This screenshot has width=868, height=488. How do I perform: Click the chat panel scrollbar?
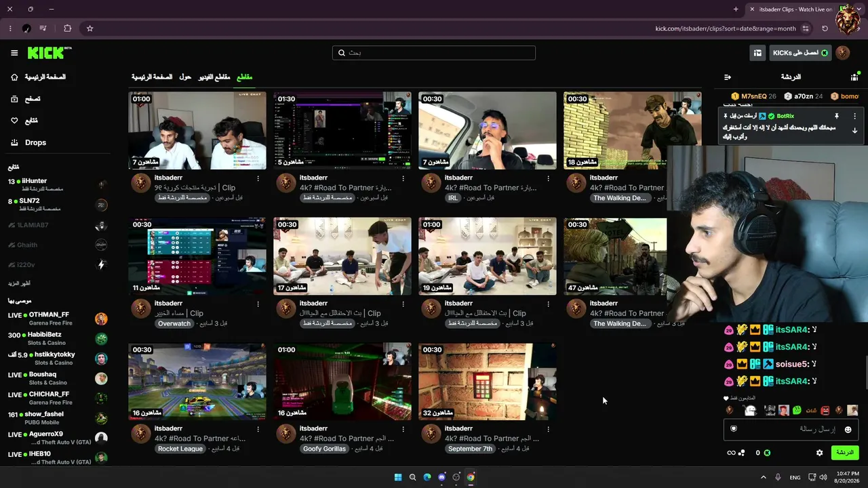pyautogui.click(x=866, y=371)
